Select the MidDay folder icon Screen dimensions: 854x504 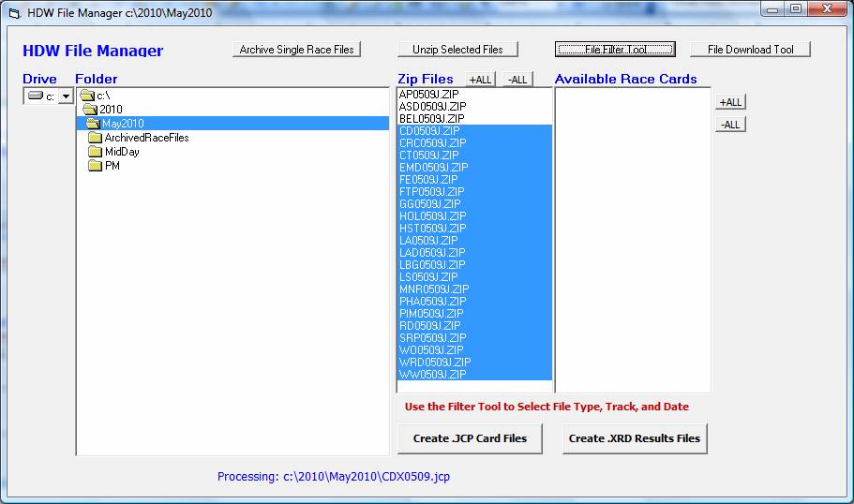[95, 152]
